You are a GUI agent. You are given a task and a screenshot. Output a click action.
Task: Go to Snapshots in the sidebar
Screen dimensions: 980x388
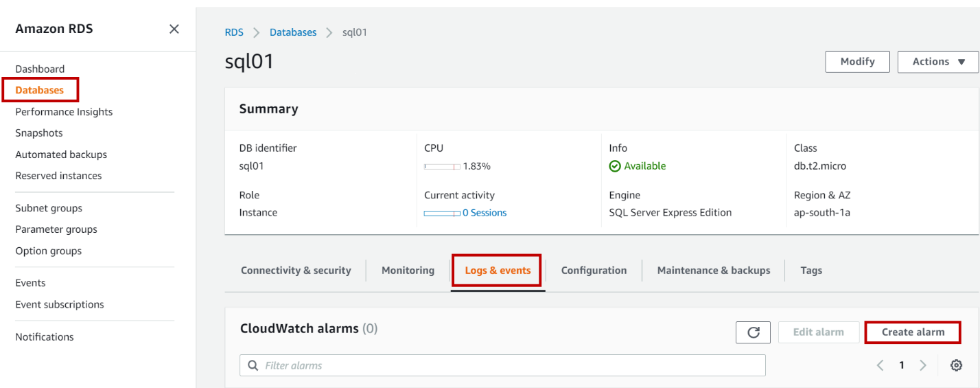click(39, 133)
